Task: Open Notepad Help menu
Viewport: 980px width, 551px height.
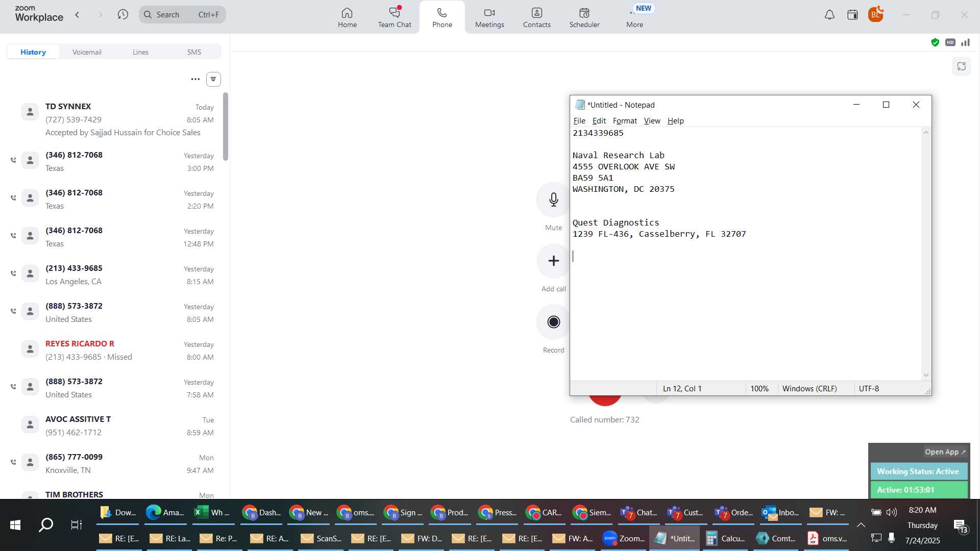Action: point(675,121)
